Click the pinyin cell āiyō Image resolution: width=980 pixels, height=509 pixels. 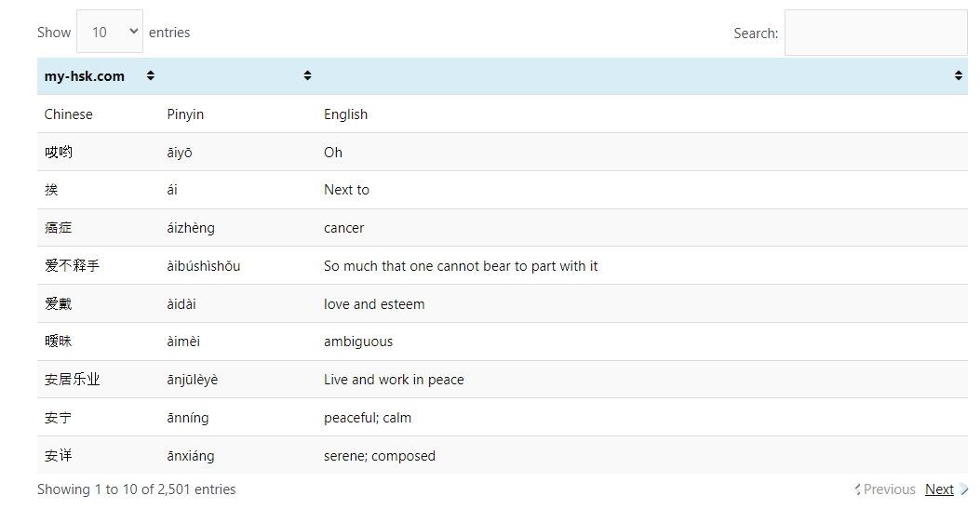(180, 153)
